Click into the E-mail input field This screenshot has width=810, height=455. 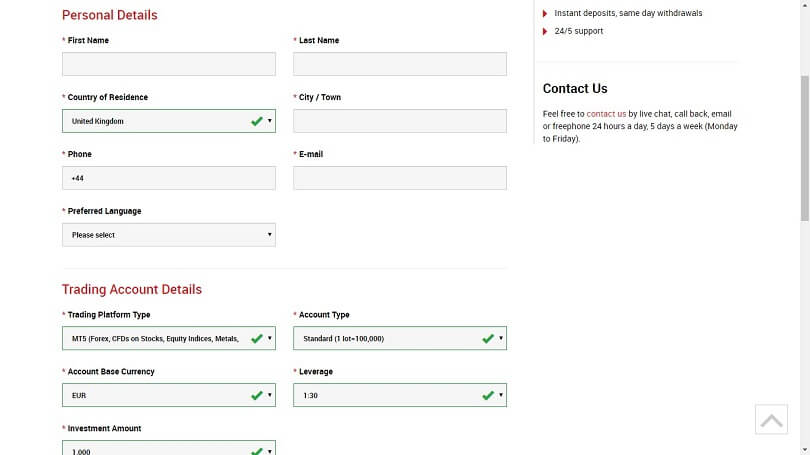pos(400,178)
